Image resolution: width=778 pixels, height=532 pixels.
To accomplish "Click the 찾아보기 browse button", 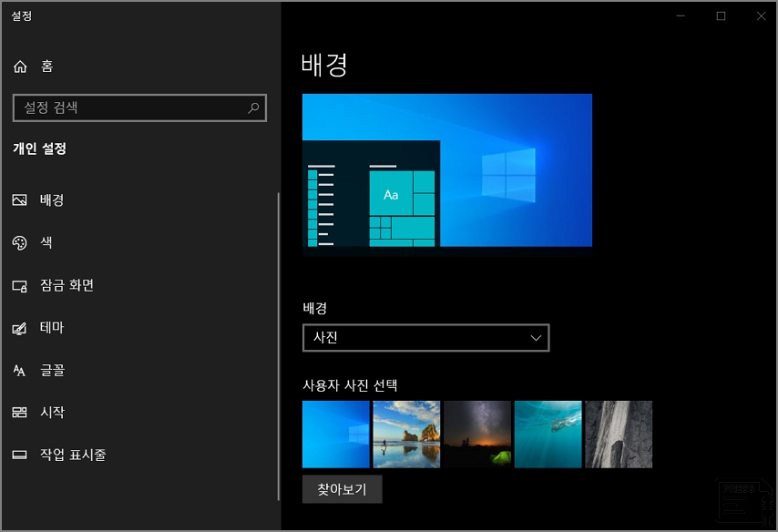I will 343,489.
